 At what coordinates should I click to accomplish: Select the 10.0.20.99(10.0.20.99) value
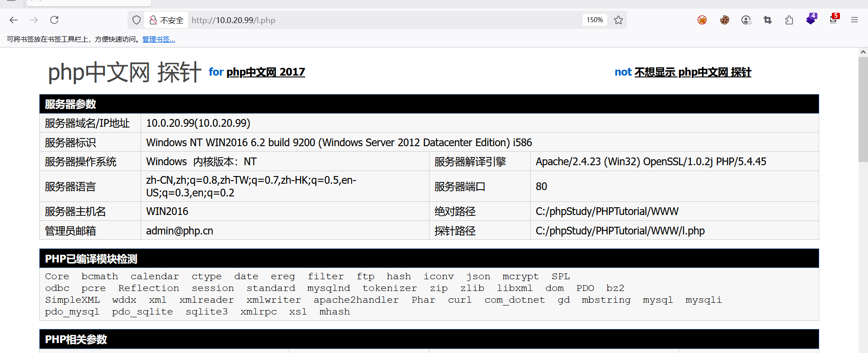(198, 123)
